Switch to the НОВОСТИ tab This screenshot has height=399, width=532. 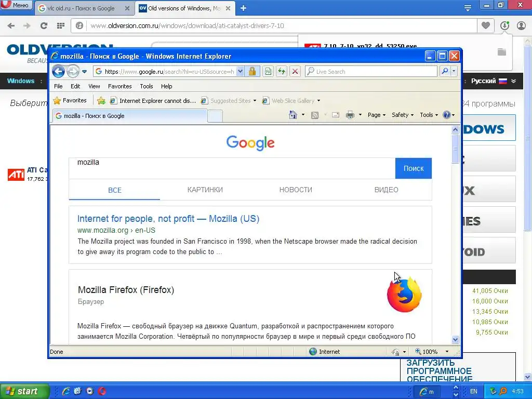[x=296, y=190]
